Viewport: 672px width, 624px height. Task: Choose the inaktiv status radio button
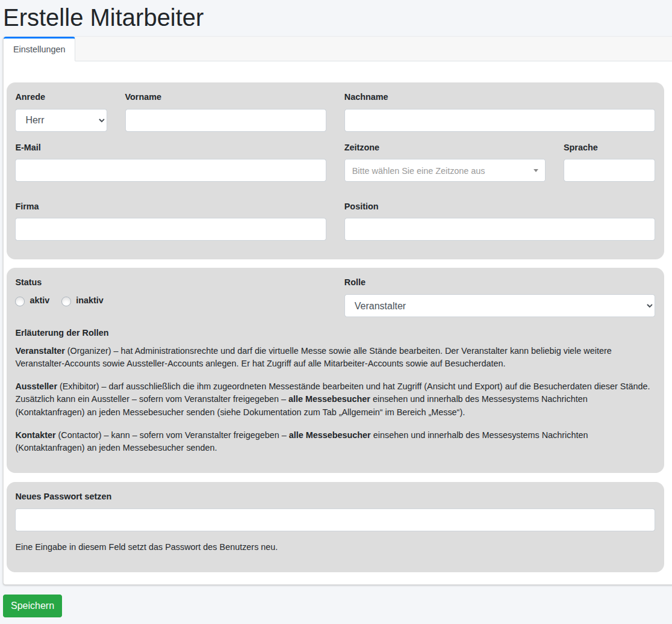tap(66, 301)
